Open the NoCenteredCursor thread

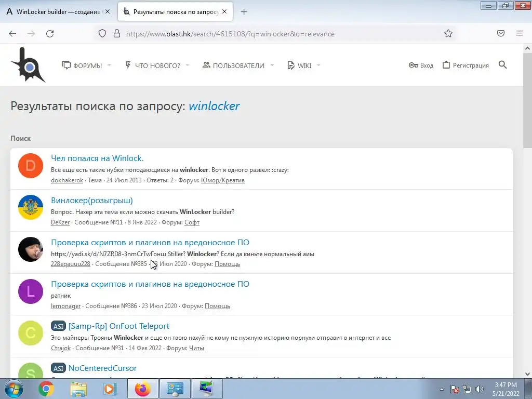[102, 368]
